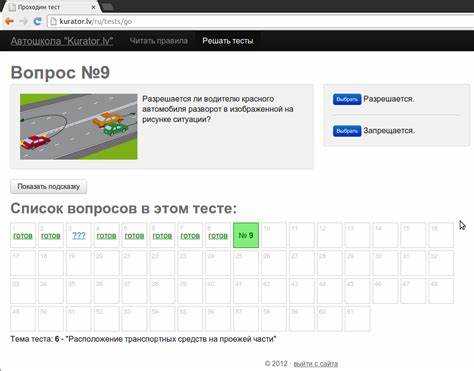Click question cell 61 in the list

[357, 319]
